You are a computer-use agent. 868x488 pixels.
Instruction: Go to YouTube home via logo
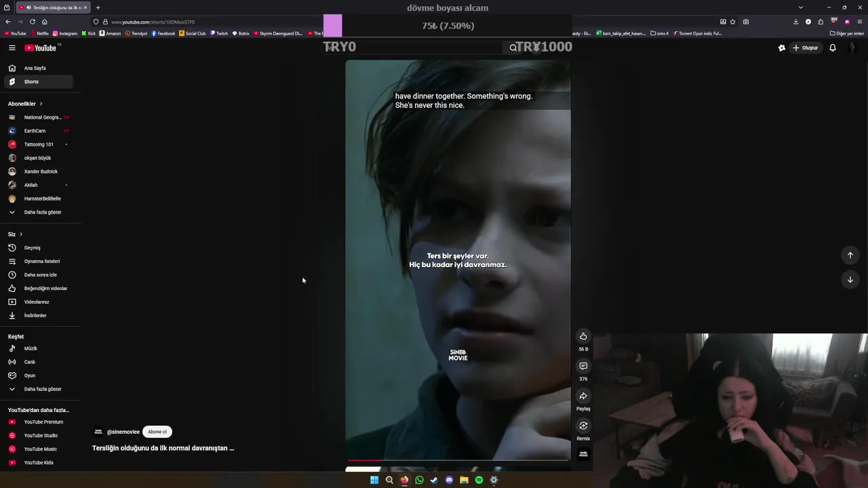pos(42,47)
